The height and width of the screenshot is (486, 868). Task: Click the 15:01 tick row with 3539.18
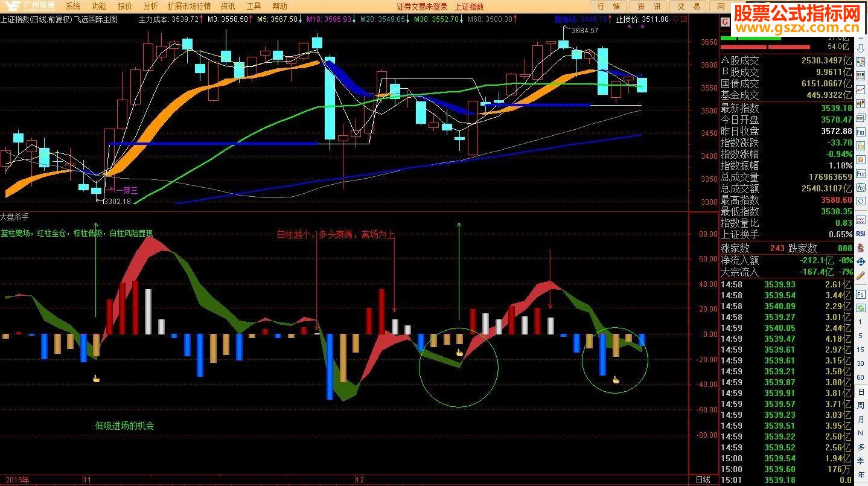[787, 481]
